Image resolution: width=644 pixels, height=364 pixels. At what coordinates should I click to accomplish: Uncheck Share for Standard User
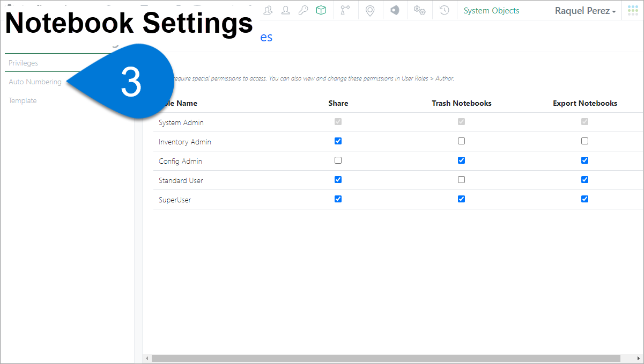coord(338,180)
